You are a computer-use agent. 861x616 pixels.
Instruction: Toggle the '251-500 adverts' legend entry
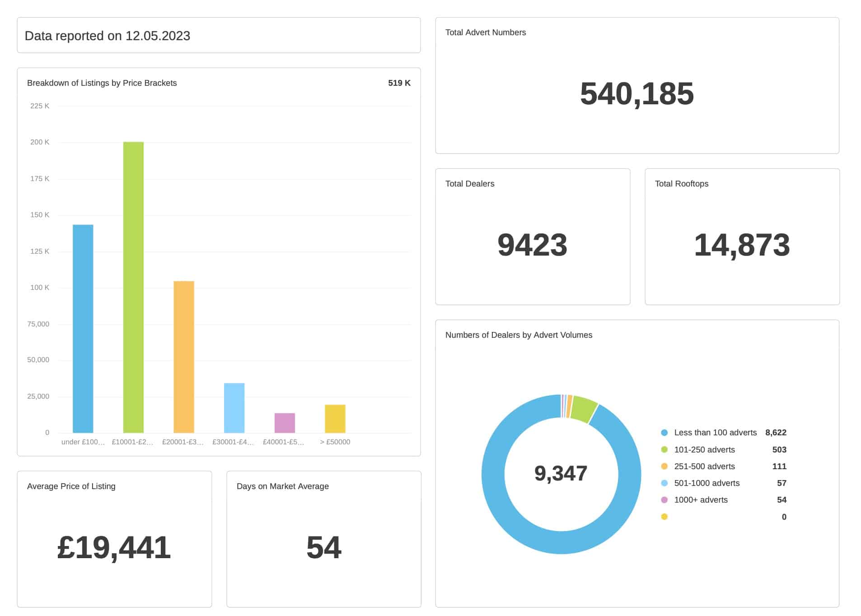pos(704,466)
